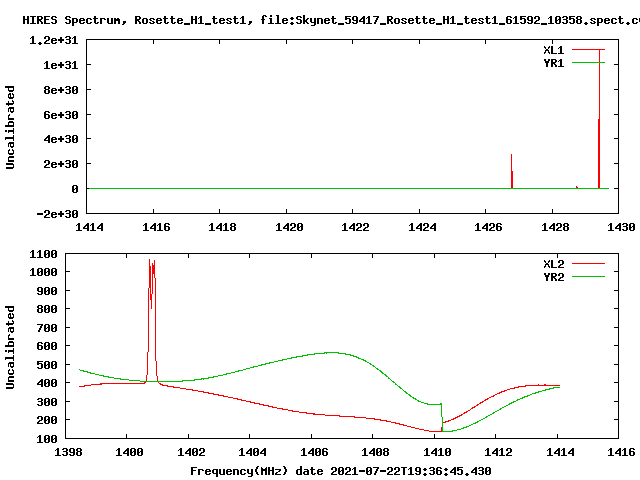Click the tall red XL1 spike near 1429 MHz

tap(599, 118)
